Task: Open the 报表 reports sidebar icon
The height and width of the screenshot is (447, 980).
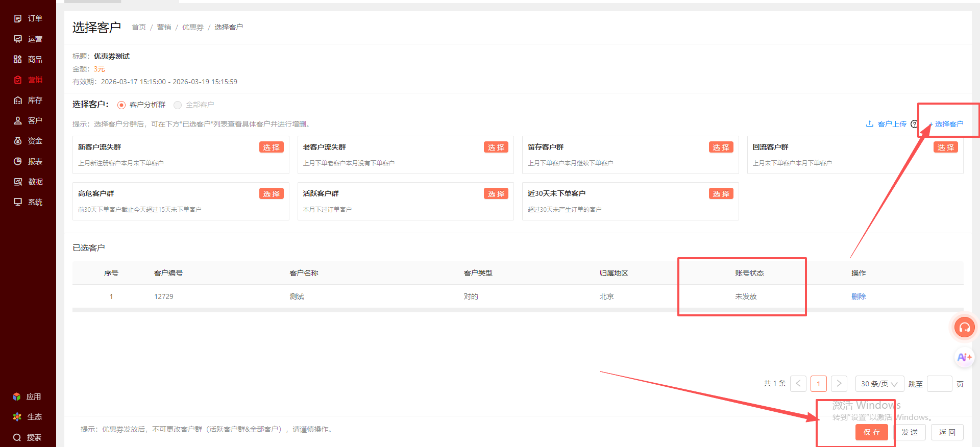Action: click(18, 161)
